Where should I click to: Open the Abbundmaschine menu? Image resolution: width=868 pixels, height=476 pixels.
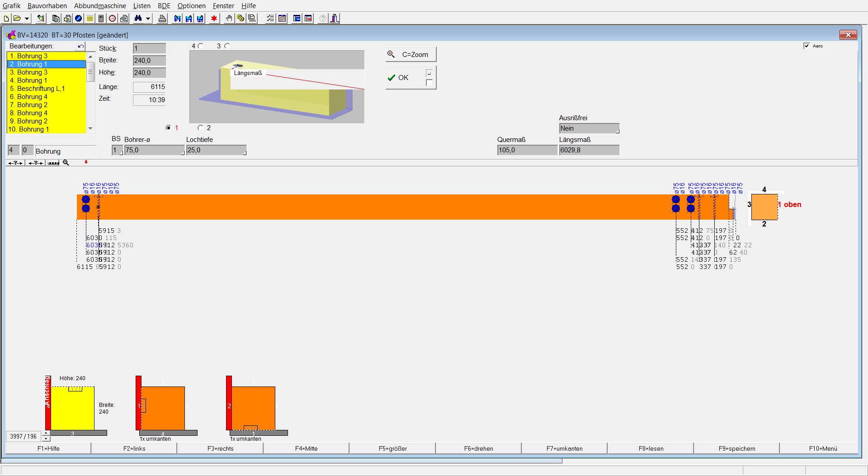point(100,5)
